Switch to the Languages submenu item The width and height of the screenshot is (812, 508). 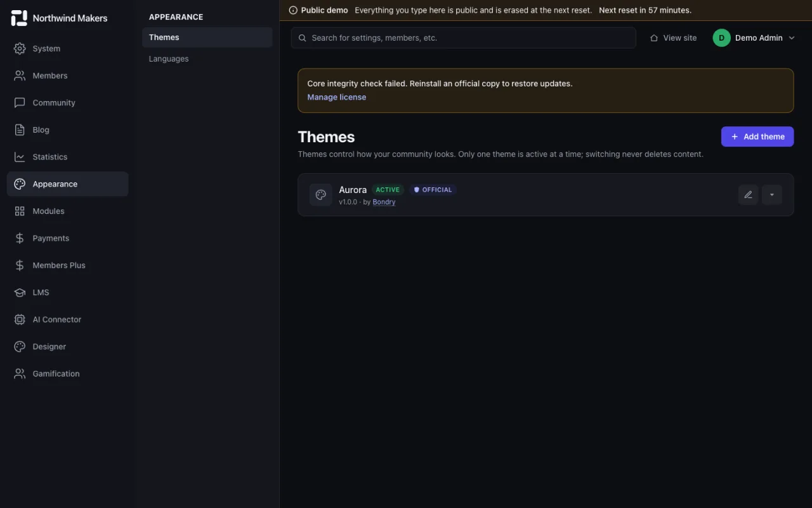(207, 59)
